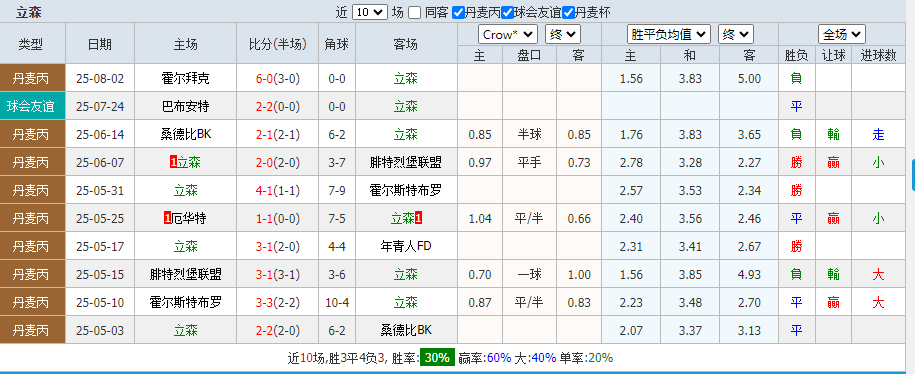
Task: Open the 胜平负均值 dropdown
Action: coord(669,34)
